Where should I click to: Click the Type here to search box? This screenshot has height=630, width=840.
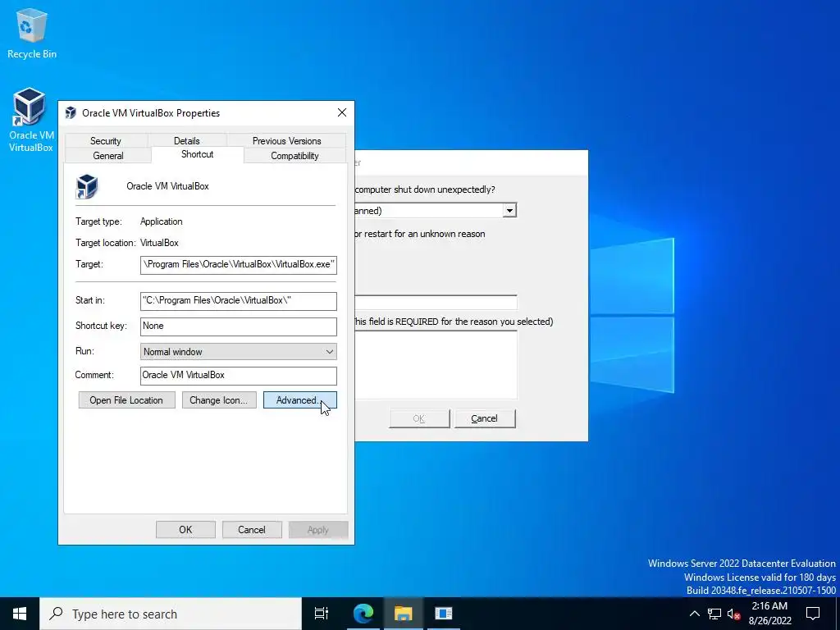point(171,614)
